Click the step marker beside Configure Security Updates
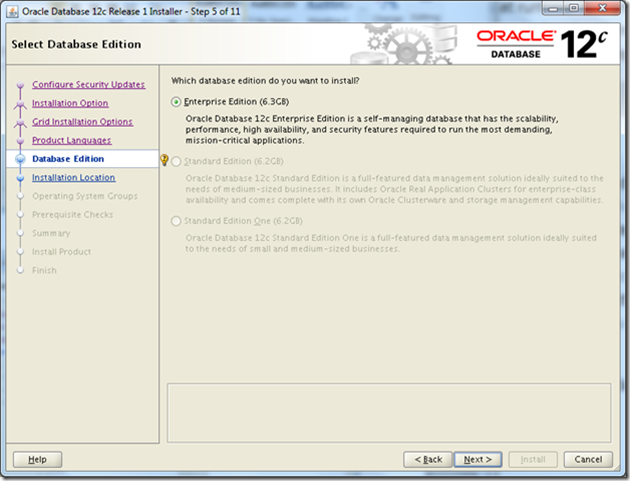 [20, 85]
